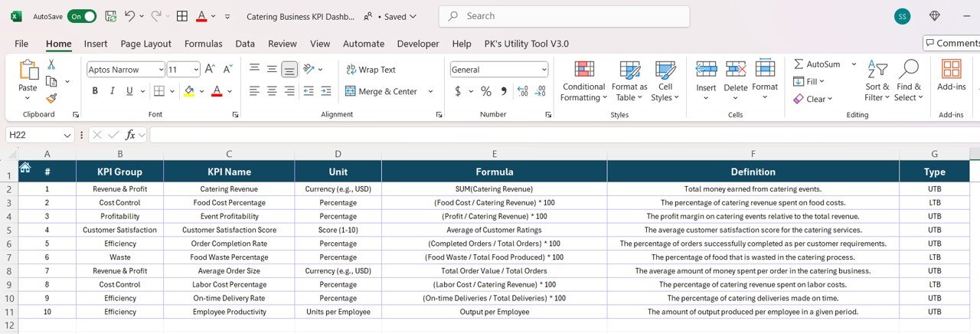Toggle Underline formatting

point(130,91)
